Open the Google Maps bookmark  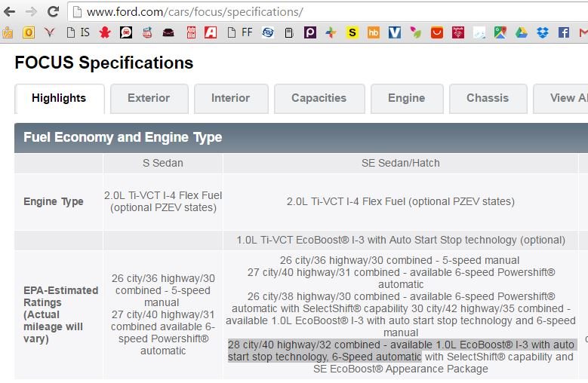point(500,32)
